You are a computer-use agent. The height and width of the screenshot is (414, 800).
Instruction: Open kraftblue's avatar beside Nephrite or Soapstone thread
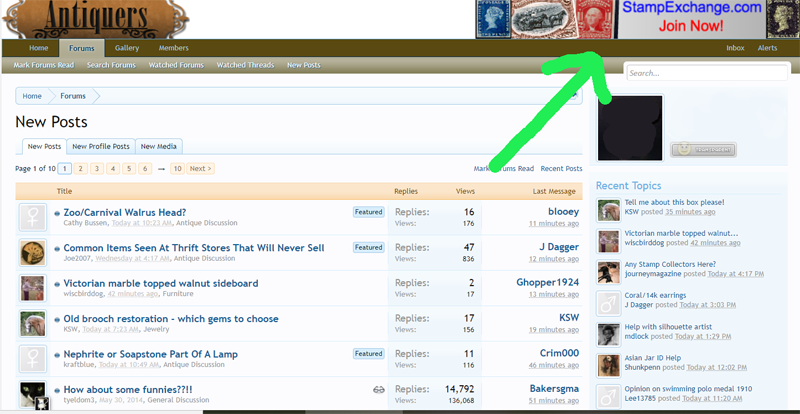(34, 359)
